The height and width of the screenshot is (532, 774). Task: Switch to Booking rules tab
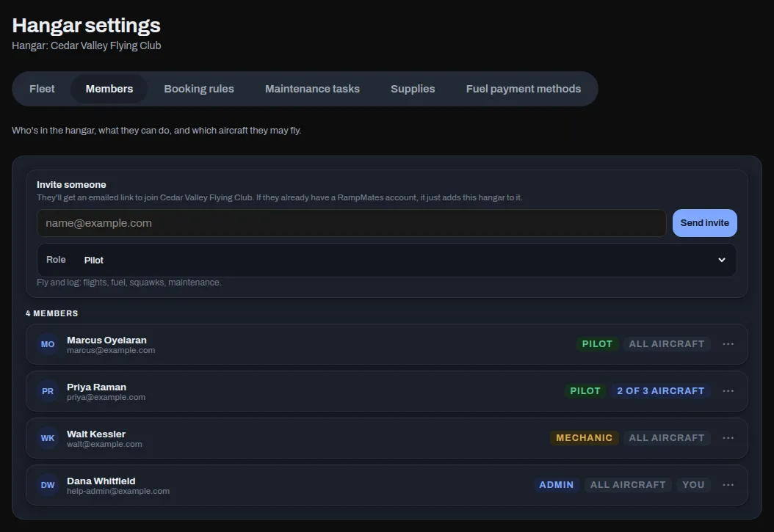pos(199,89)
